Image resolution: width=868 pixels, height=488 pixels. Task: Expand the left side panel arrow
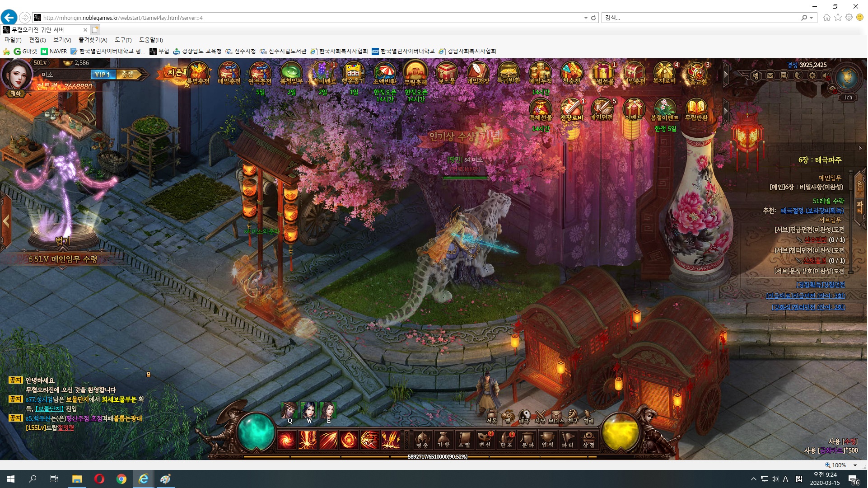6,221
